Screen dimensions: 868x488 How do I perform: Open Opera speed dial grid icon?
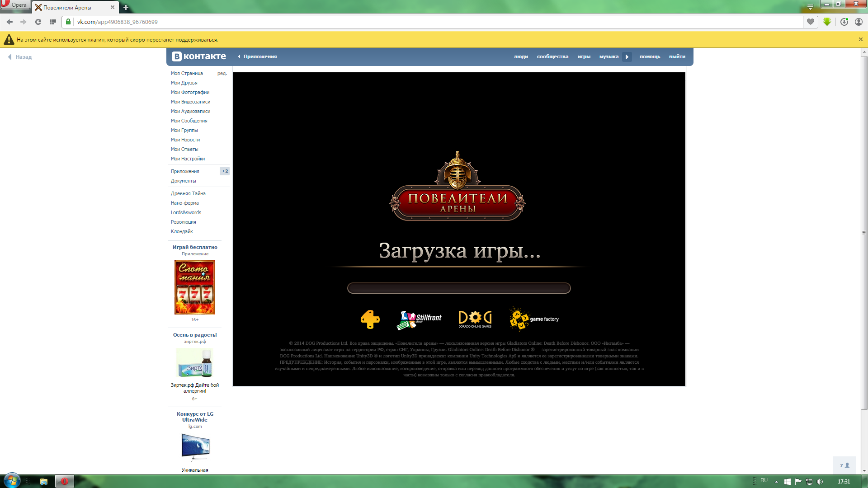click(53, 22)
